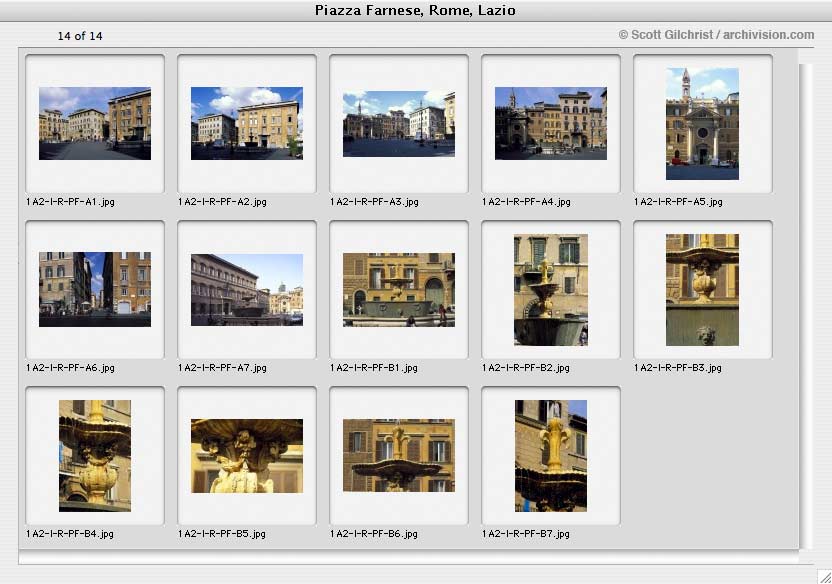Select thumbnail 1A2-I-R-PF-A2.jpg
Screen dimensions: 832x584
(x=247, y=123)
